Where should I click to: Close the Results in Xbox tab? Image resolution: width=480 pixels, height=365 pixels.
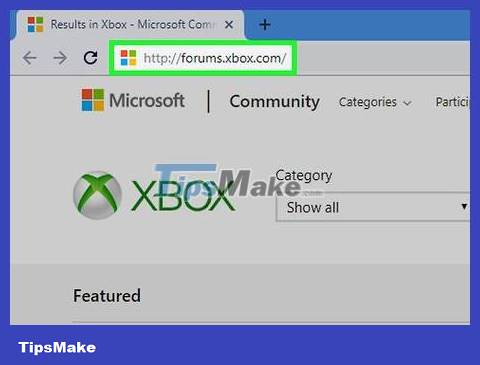pyautogui.click(x=229, y=24)
